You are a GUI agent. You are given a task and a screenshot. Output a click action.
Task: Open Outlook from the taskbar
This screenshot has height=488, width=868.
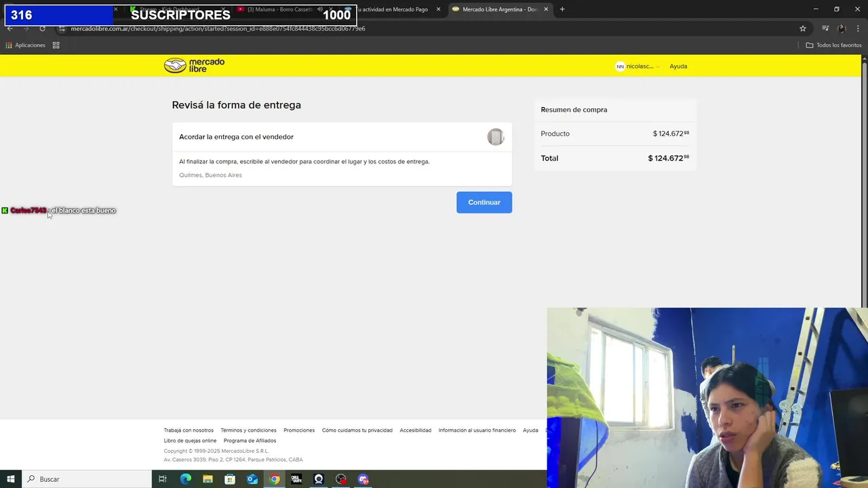252,479
